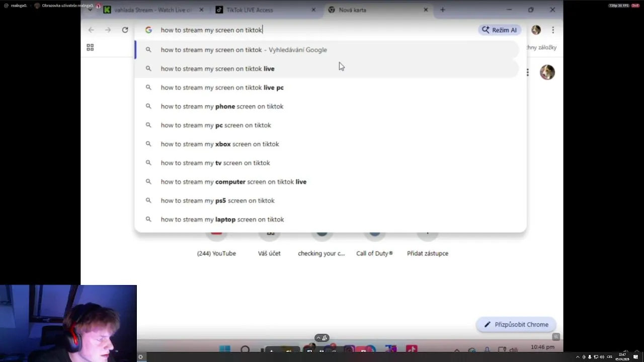644x362 pixels.
Task: Pick suggestion 'my laptop screen on tiktok'
Action: click(x=327, y=219)
